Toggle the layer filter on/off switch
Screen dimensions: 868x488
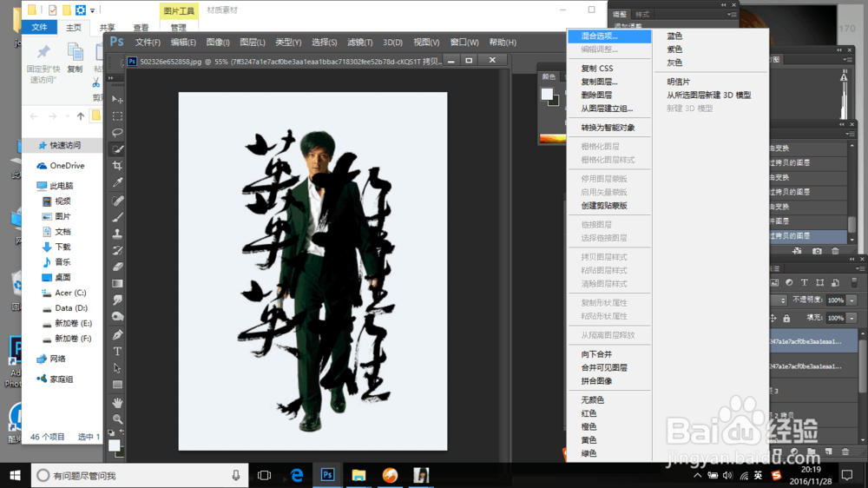854,282
